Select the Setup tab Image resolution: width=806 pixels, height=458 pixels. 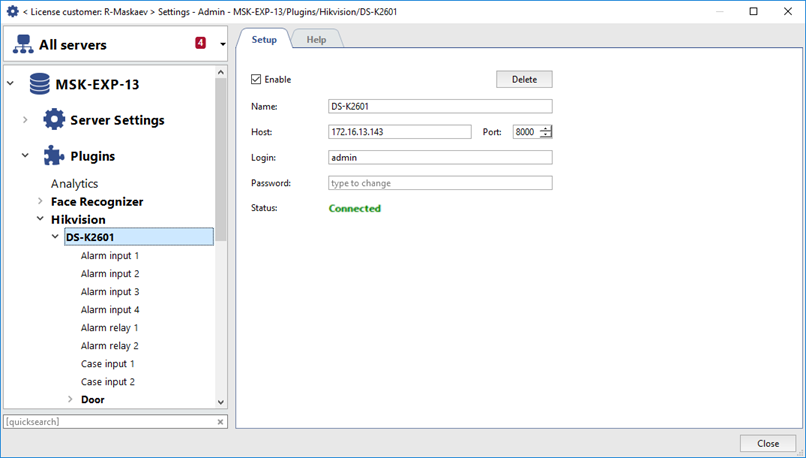[264, 39]
